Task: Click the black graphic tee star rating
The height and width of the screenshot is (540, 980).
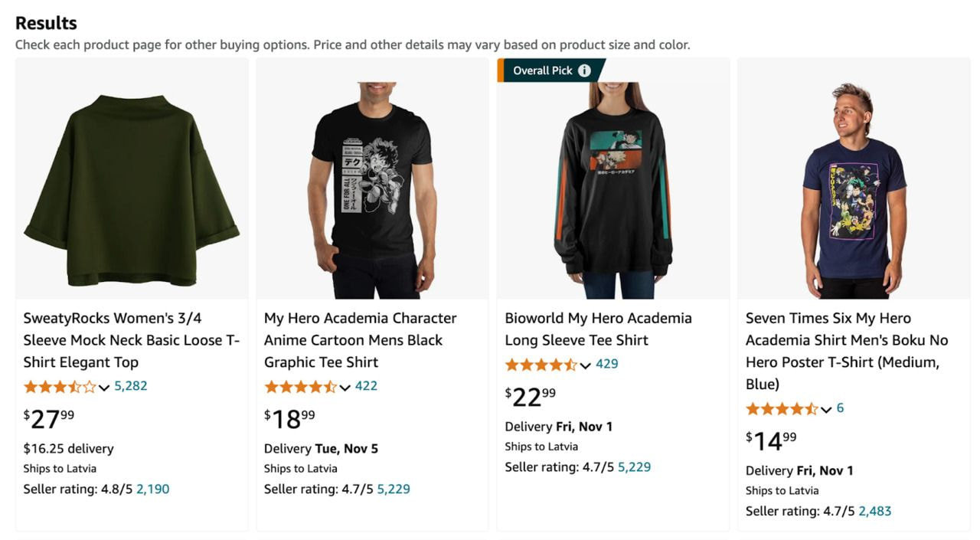Action: pos(300,387)
